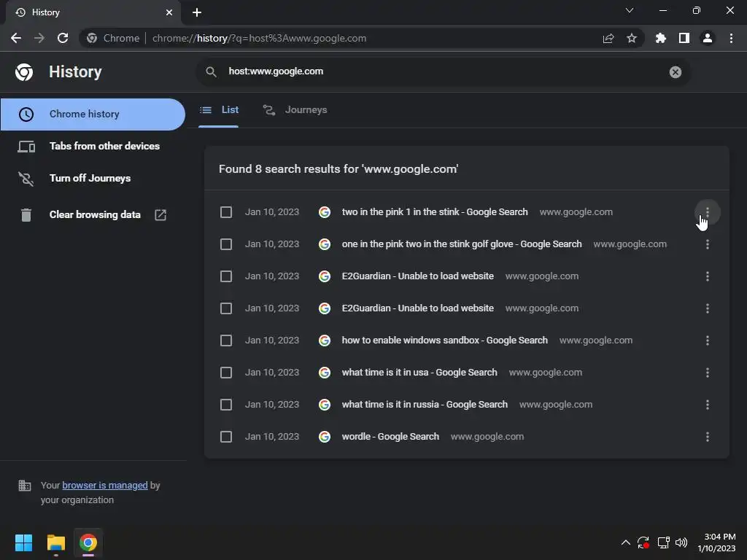Open the Chrome three-dot main menu
Screen dimensions: 747x560
(731, 38)
